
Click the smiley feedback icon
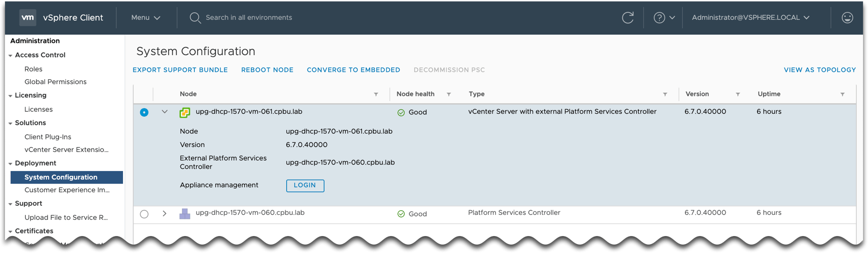click(x=847, y=18)
